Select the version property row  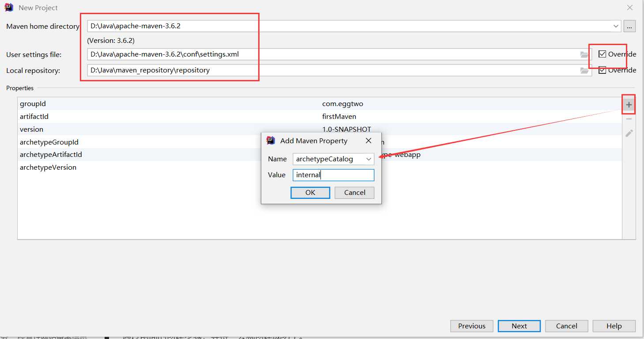click(320, 130)
